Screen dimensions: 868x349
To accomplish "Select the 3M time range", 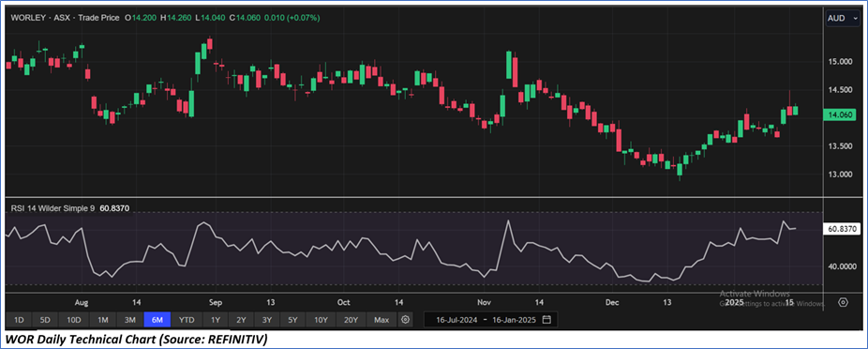I will click(x=130, y=320).
